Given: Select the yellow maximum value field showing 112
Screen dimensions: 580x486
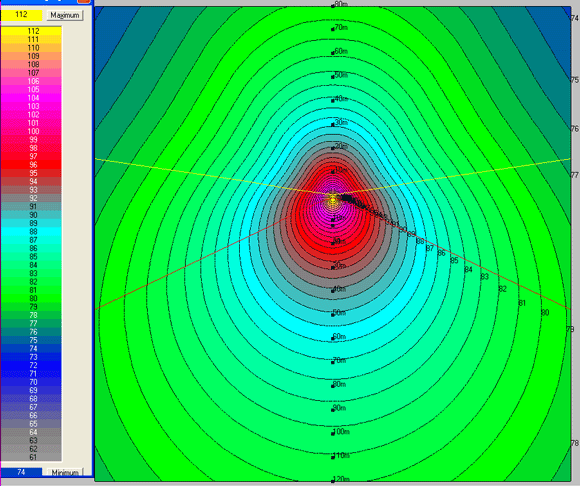Looking at the screenshot, I should tap(21, 15).
